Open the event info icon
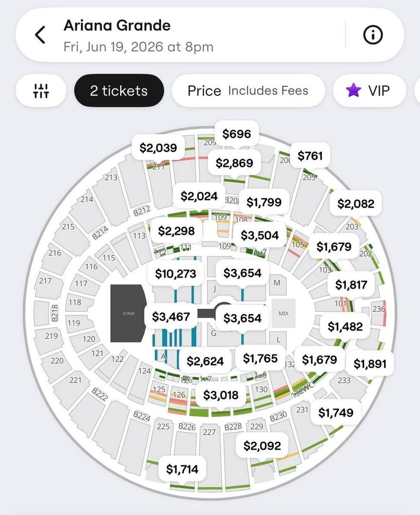The image size is (420, 515). 373,35
